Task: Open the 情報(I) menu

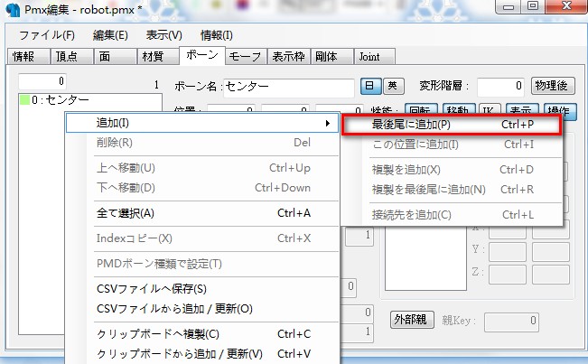Action: pyautogui.click(x=217, y=35)
